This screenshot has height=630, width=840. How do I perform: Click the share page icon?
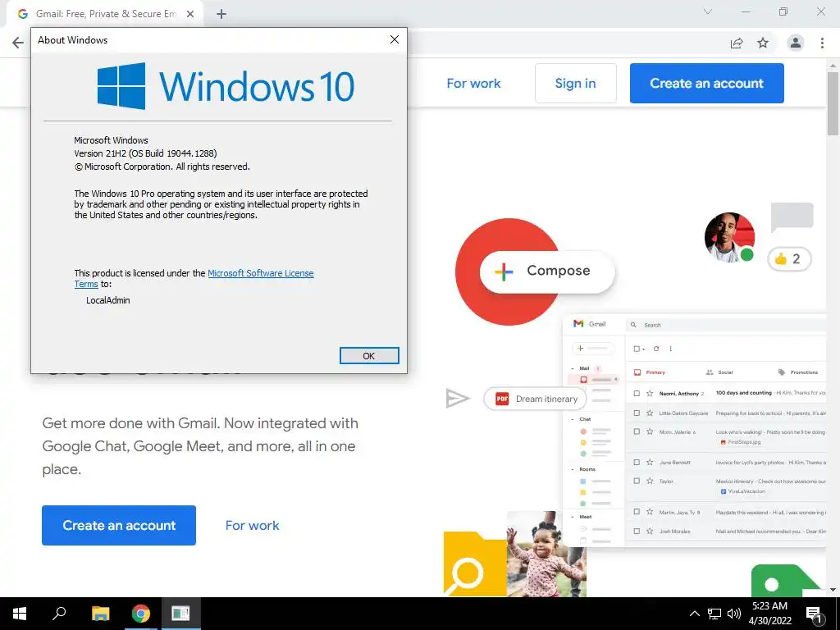click(737, 43)
